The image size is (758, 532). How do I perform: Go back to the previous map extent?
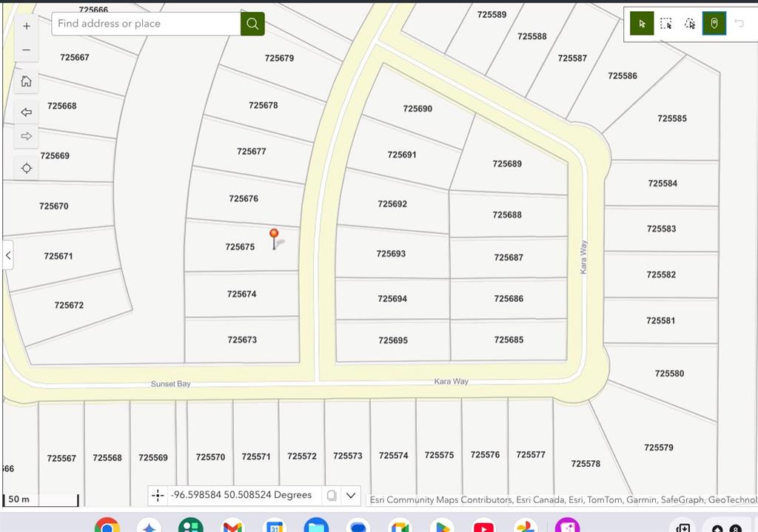pyautogui.click(x=27, y=112)
